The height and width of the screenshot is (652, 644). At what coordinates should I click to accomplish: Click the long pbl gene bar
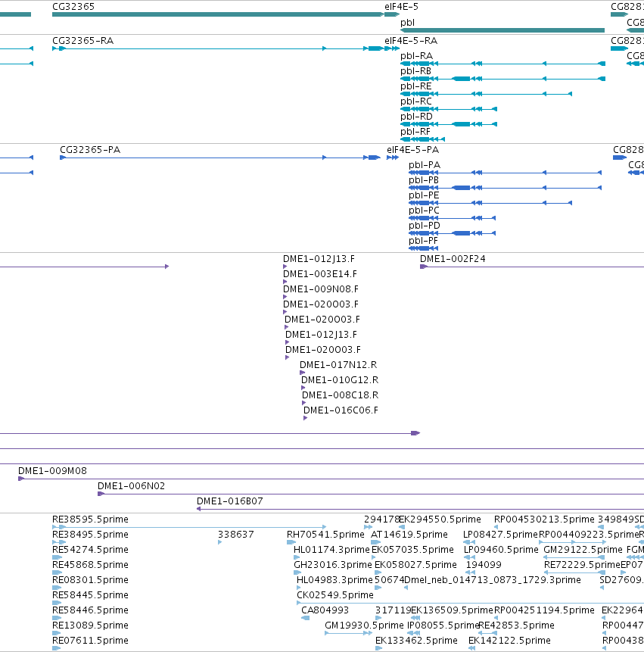(x=502, y=30)
